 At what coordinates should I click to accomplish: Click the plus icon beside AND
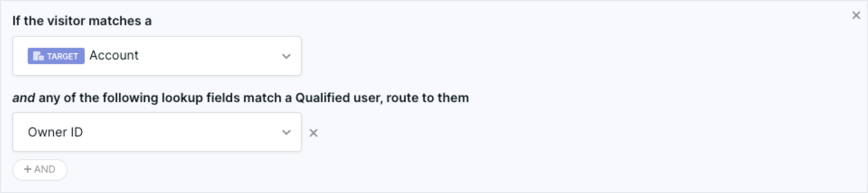pos(28,169)
